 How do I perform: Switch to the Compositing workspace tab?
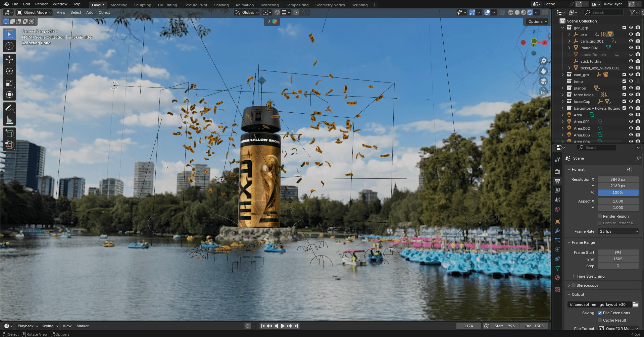tap(297, 5)
